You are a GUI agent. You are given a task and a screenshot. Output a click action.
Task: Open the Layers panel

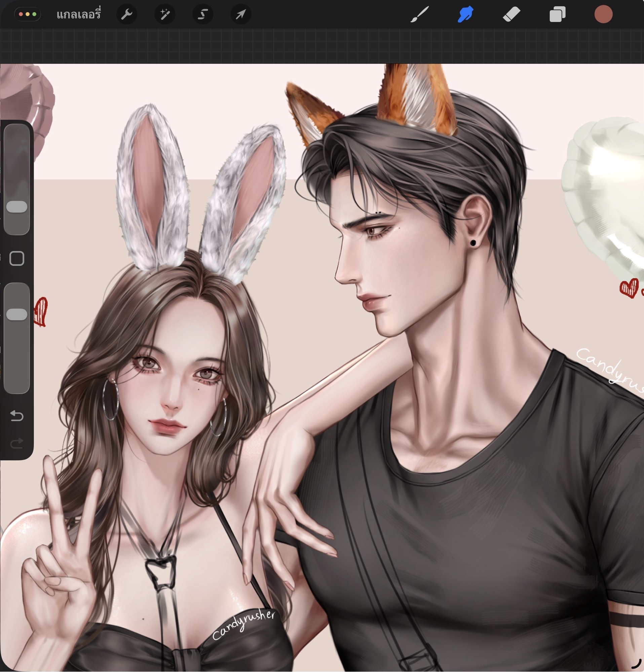click(557, 14)
